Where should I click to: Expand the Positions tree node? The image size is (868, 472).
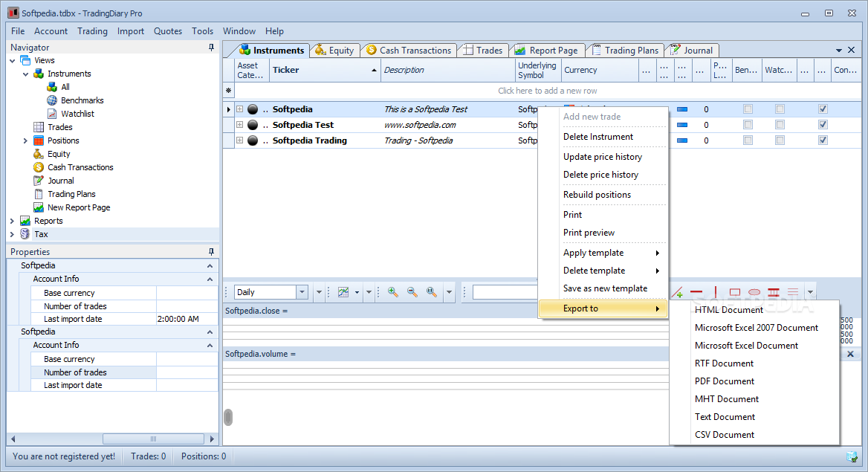(25, 140)
